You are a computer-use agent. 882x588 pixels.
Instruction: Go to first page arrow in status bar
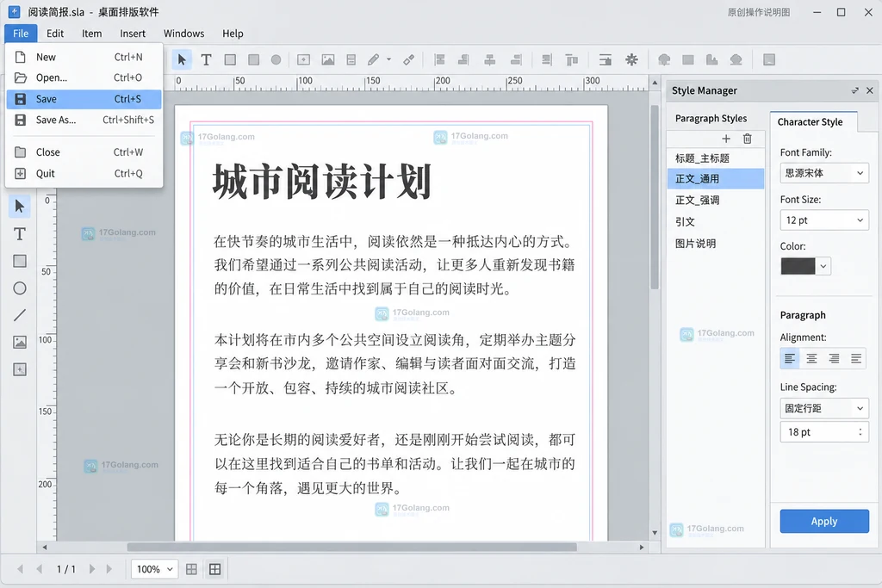(x=21, y=569)
